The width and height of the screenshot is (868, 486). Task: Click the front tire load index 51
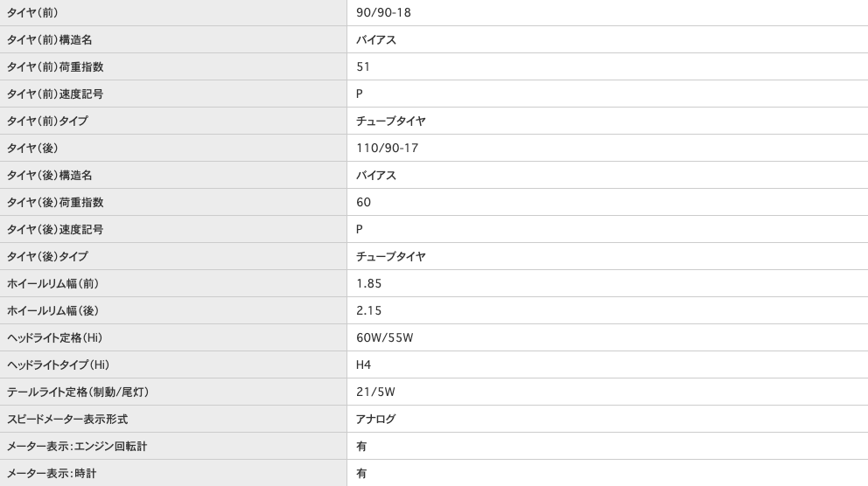(363, 67)
